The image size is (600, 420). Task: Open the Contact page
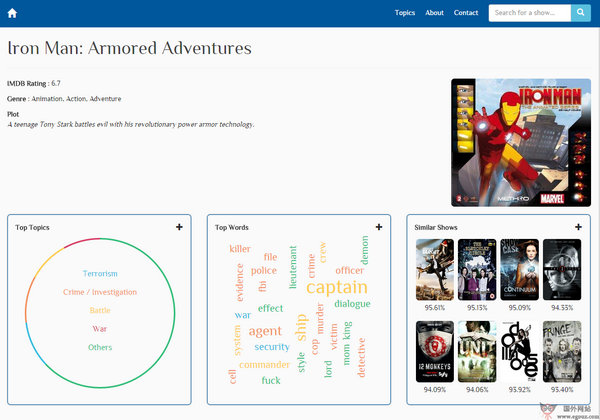pos(466,13)
